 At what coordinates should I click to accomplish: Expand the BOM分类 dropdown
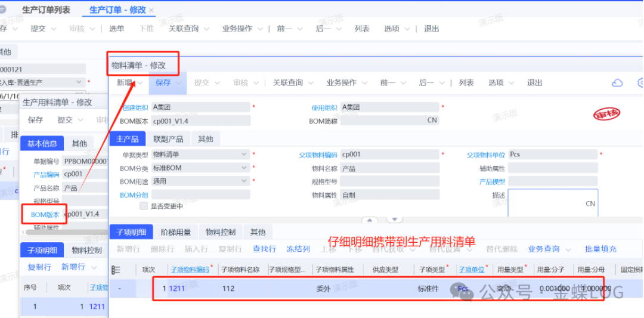click(244, 168)
